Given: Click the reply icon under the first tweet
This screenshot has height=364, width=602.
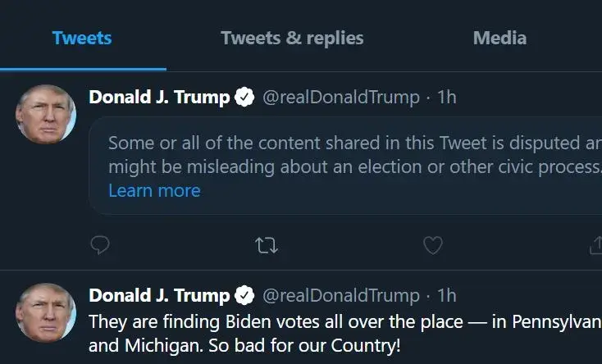Looking at the screenshot, I should point(100,244).
